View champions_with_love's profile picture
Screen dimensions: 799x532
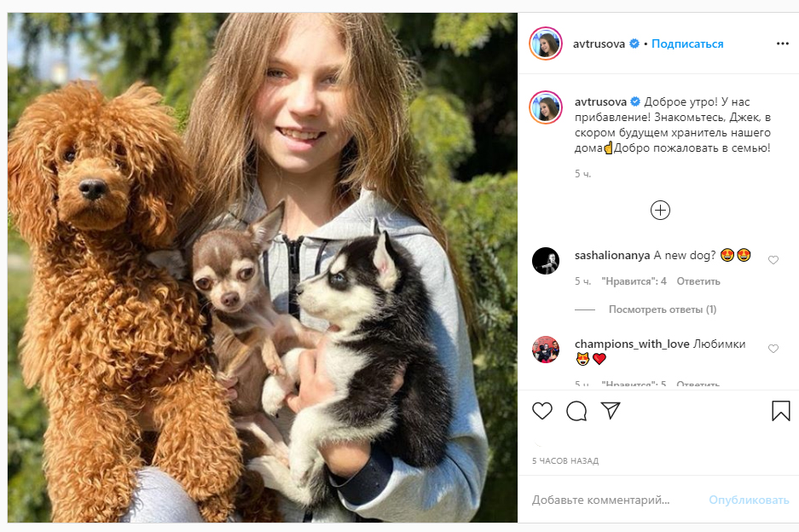546,350
